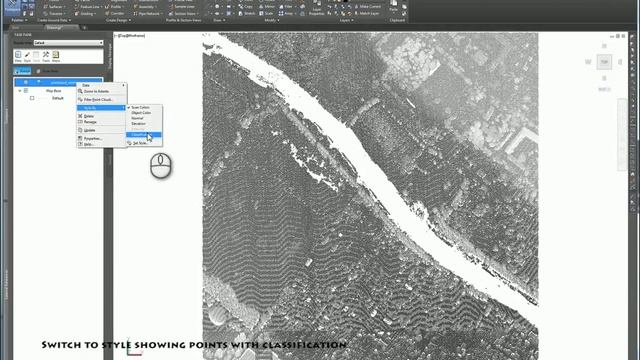Choose Zoom to Extents in context menu
640x360 pixels.
coord(102,91)
